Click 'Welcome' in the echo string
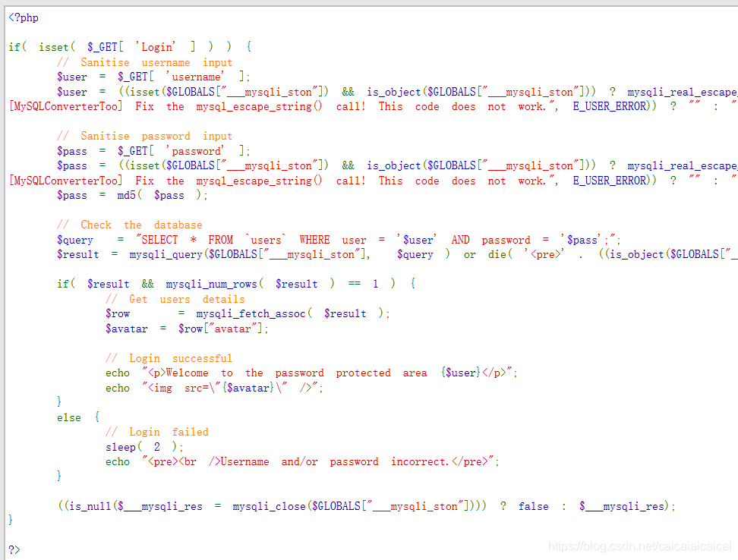Image resolution: width=738 pixels, height=560 pixels. pyautogui.click(x=187, y=373)
